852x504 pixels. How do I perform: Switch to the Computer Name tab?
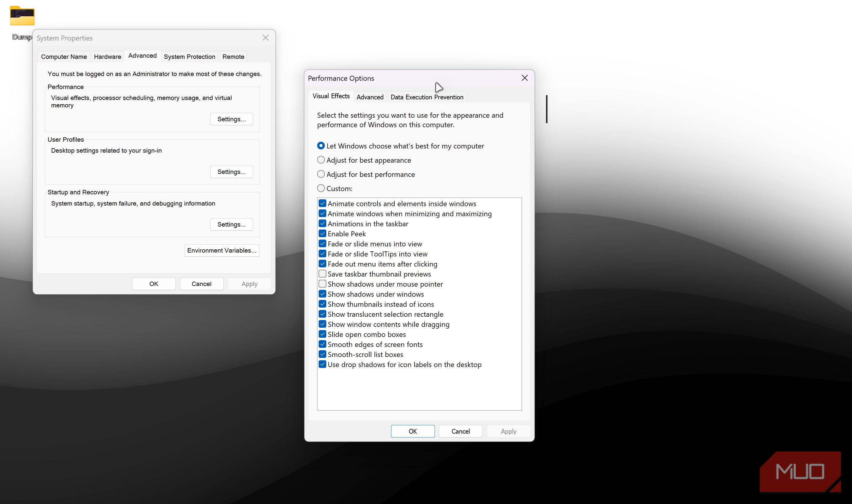(x=64, y=57)
